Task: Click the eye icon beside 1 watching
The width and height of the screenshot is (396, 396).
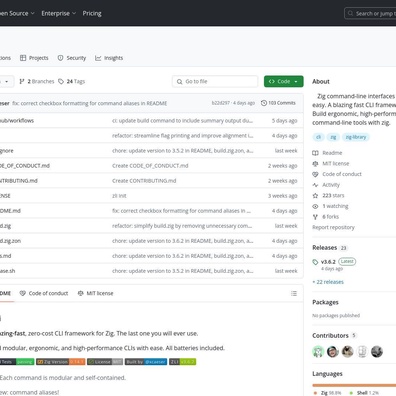Action: tap(315, 206)
